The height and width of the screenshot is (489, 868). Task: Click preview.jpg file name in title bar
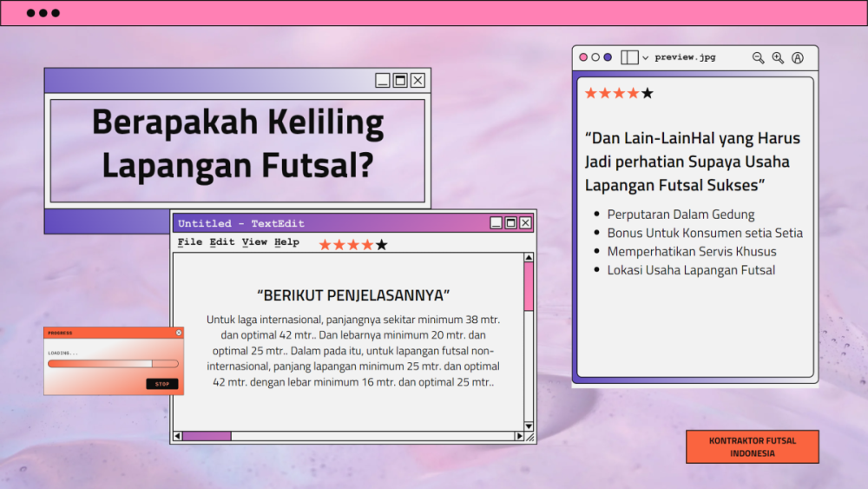click(685, 57)
